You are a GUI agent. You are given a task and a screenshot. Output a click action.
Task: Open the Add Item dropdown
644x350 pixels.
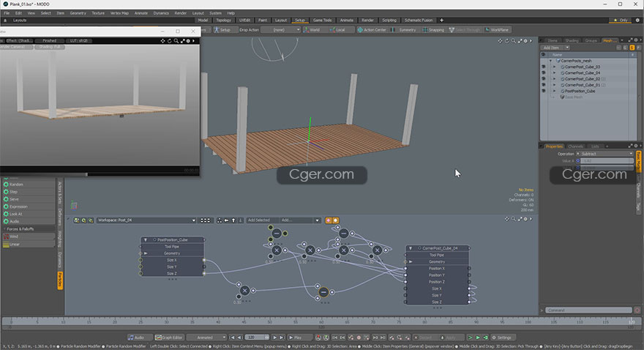(556, 48)
